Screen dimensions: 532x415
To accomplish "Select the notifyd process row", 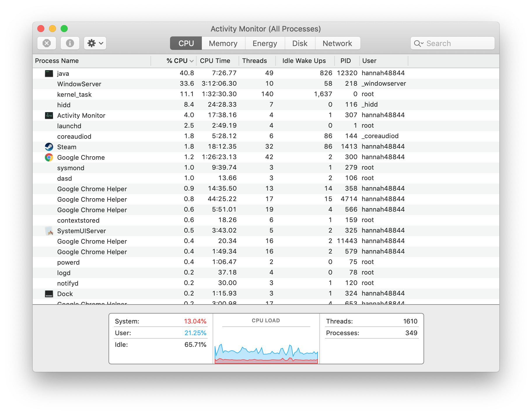I will coord(266,283).
